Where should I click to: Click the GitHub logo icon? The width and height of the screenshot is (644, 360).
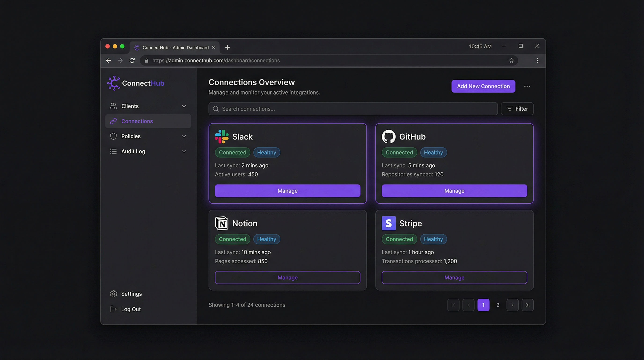(x=389, y=137)
